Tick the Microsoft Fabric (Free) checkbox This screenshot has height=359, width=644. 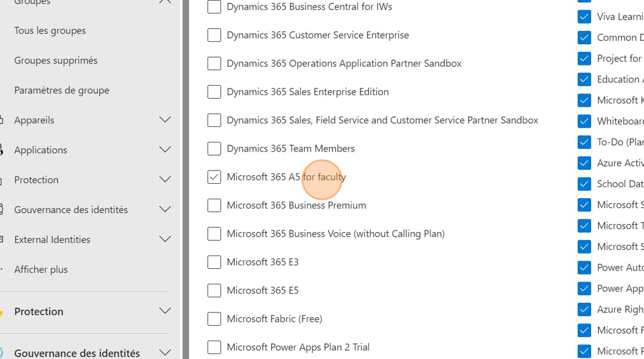[214, 319]
